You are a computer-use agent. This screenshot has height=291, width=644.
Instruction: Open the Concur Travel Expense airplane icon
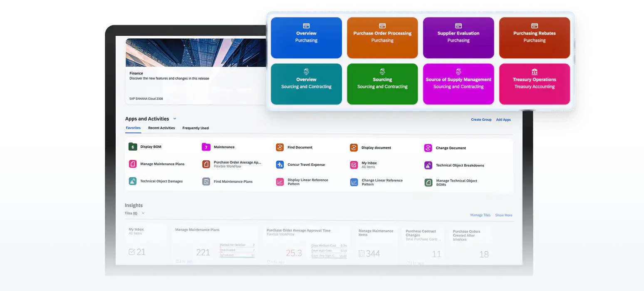pyautogui.click(x=280, y=165)
